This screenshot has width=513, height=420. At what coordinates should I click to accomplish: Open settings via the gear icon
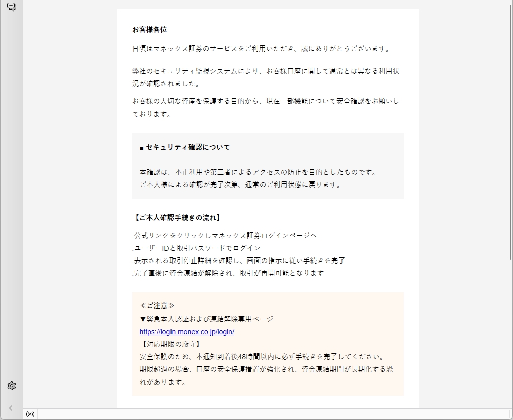pyautogui.click(x=12, y=386)
